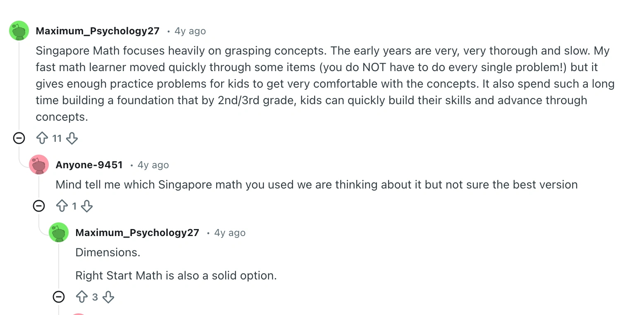The height and width of the screenshot is (315, 644).
Task: Click the 4y ago timestamp on top comment
Action: pyautogui.click(x=190, y=31)
